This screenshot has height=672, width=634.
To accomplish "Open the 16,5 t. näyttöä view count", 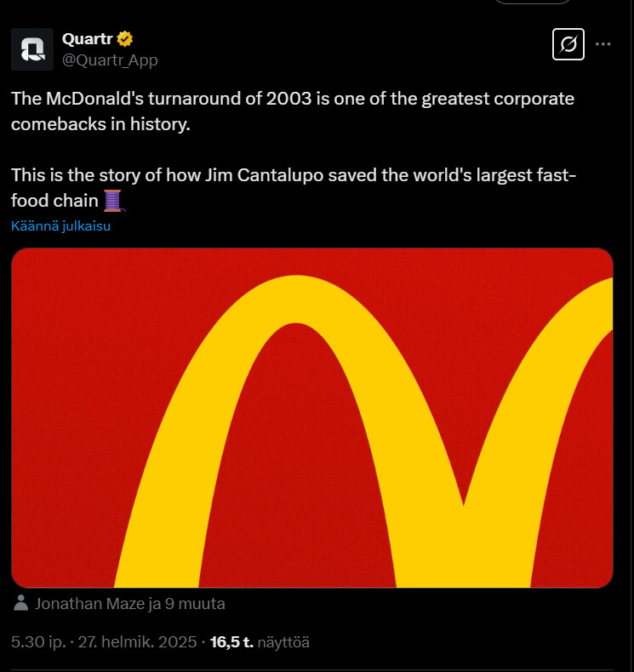I will pyautogui.click(x=260, y=642).
